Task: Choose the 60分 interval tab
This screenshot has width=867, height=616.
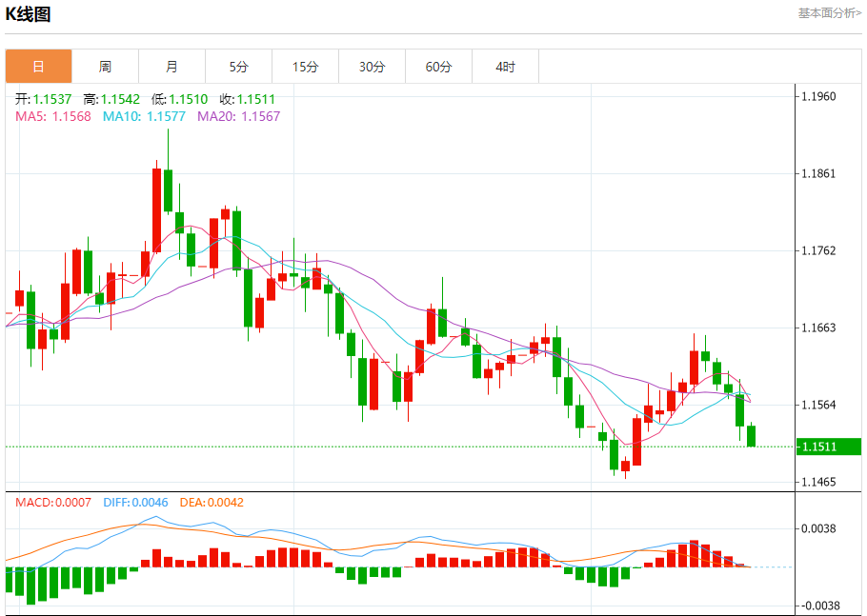Action: (x=439, y=67)
